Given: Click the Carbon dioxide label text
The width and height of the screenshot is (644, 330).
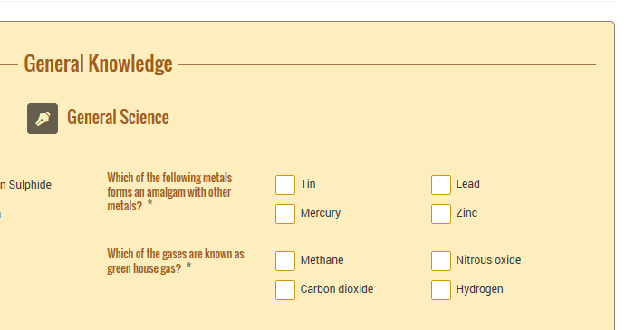Looking at the screenshot, I should click(x=337, y=289).
